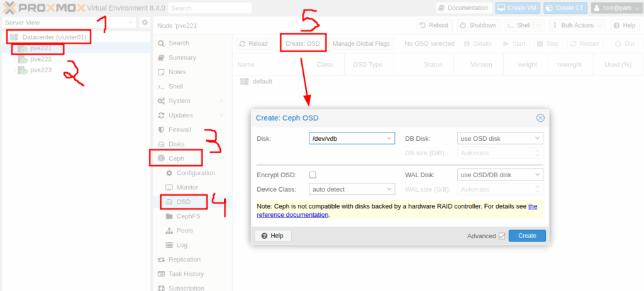Viewport: 644px width, 291px height.
Task: Click Manage Global Flags
Action: pos(361,44)
